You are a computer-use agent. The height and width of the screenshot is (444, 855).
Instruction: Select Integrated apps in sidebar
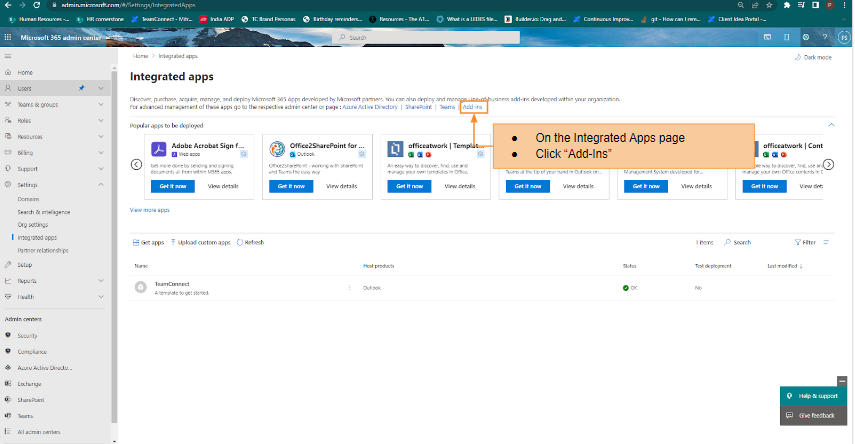(37, 237)
